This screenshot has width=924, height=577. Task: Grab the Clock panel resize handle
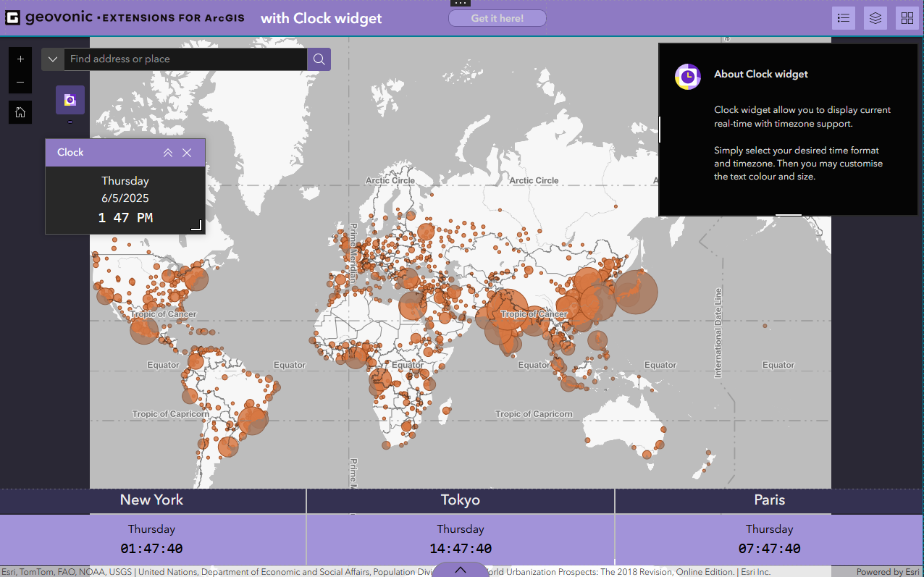[x=196, y=225]
